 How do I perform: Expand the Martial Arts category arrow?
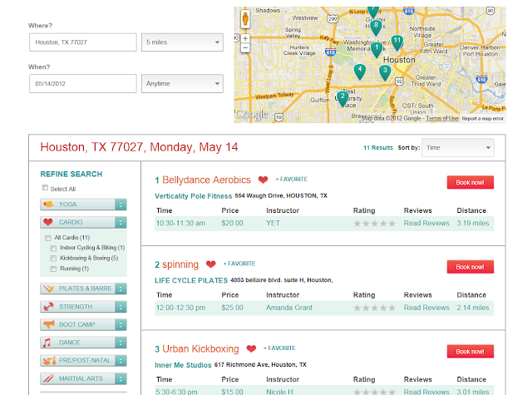coord(121,378)
